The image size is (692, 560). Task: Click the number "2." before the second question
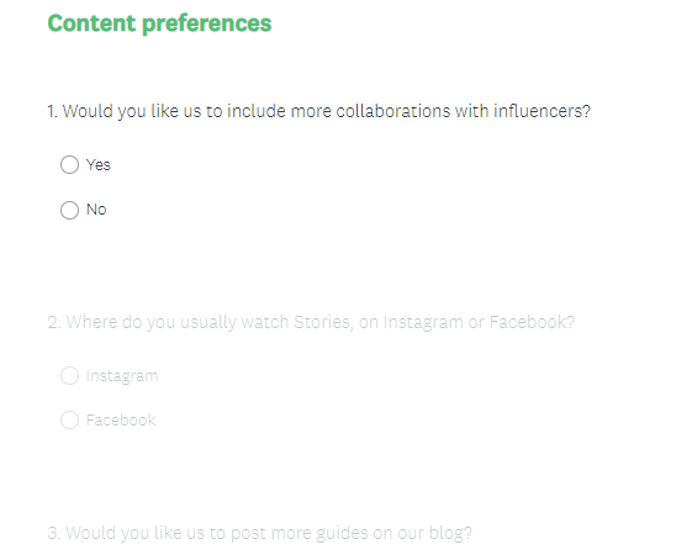click(x=54, y=324)
